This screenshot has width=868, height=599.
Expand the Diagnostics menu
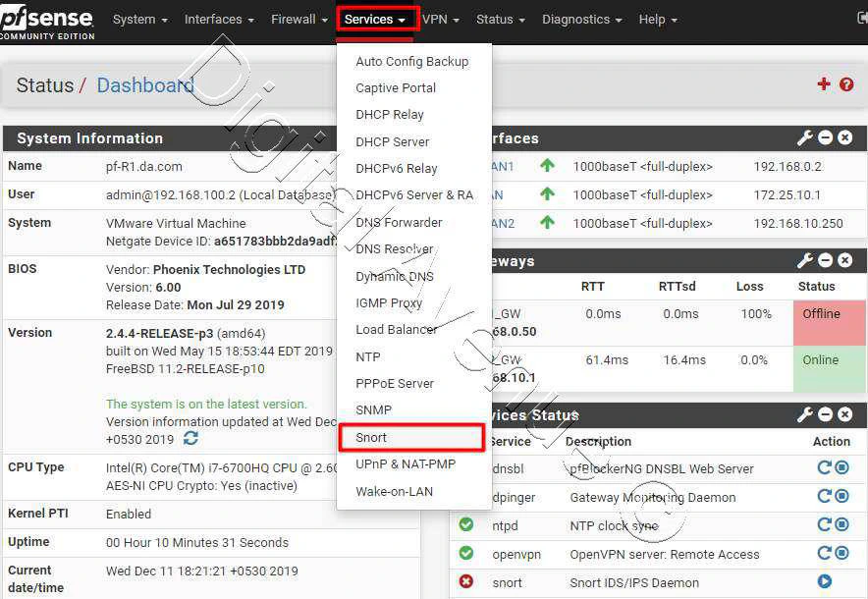(x=582, y=20)
